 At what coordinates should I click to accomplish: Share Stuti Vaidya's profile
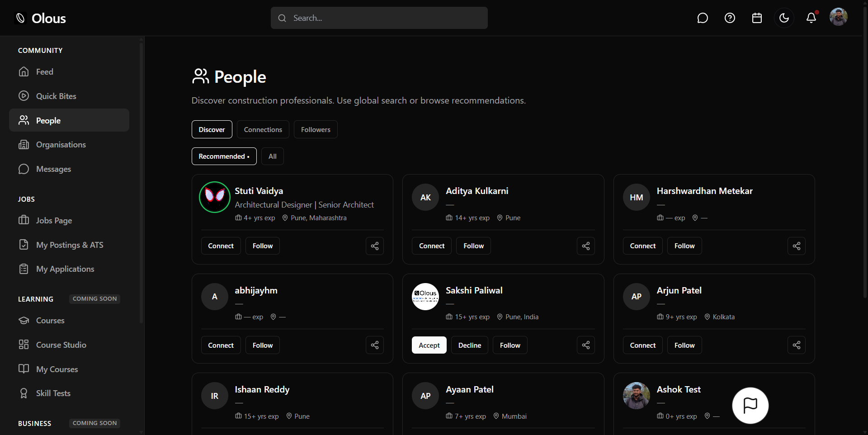375,246
